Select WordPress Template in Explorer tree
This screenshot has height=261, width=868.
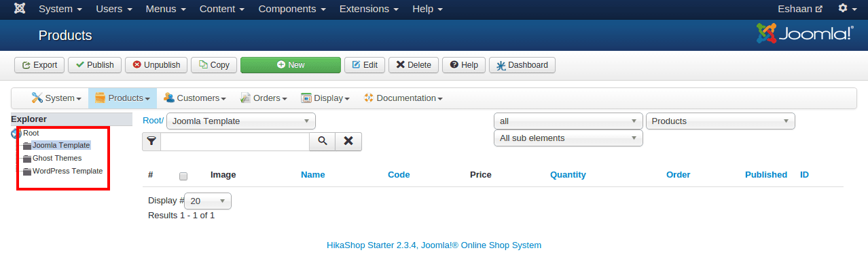click(68, 171)
